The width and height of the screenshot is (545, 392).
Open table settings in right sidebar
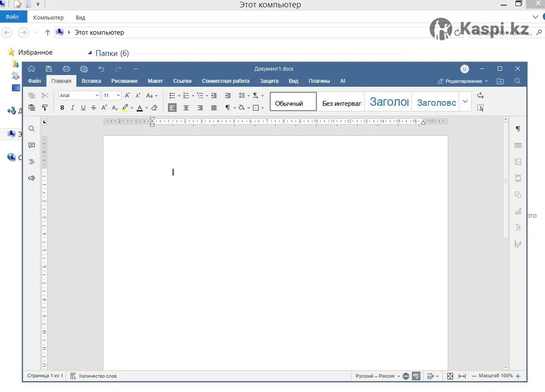(x=518, y=145)
